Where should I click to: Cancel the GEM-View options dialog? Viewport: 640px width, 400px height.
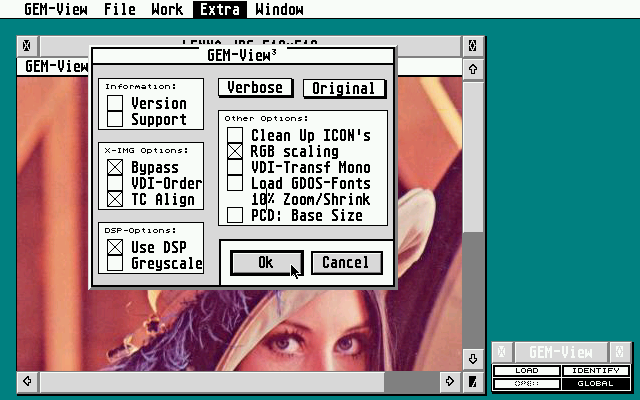[x=346, y=262]
